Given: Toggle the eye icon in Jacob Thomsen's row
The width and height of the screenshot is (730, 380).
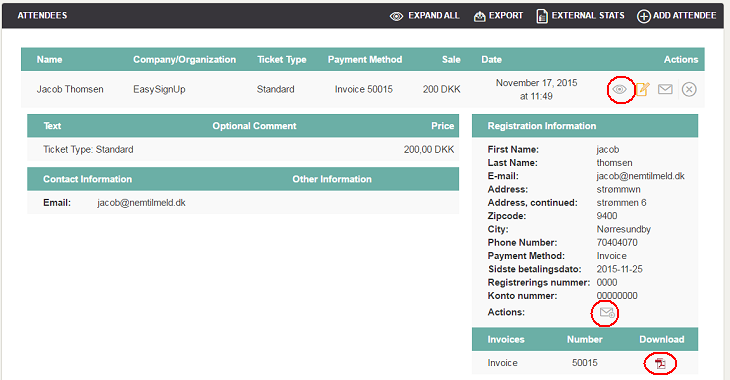Looking at the screenshot, I should (x=619, y=89).
